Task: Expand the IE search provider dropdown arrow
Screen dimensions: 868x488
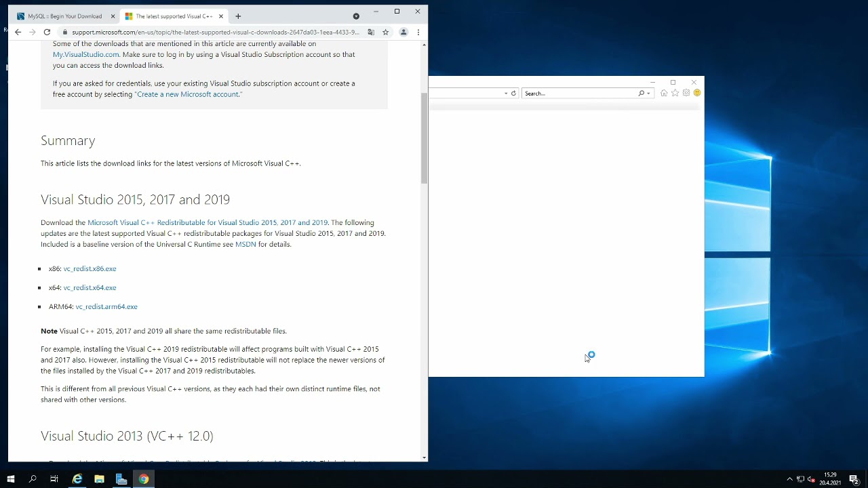Action: tap(648, 94)
